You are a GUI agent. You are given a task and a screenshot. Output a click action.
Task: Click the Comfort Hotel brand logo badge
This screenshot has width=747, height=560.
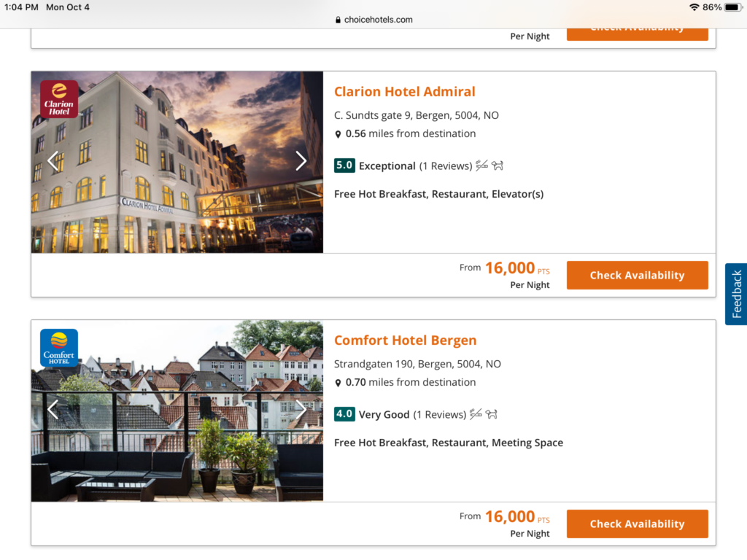(59, 348)
